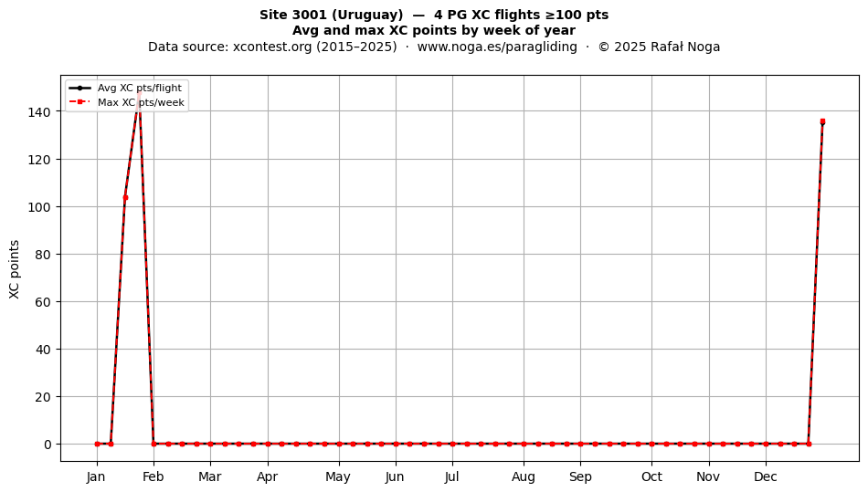
Task: Click the 'Avg XC pts/flight' legend entry
Action: point(125,88)
